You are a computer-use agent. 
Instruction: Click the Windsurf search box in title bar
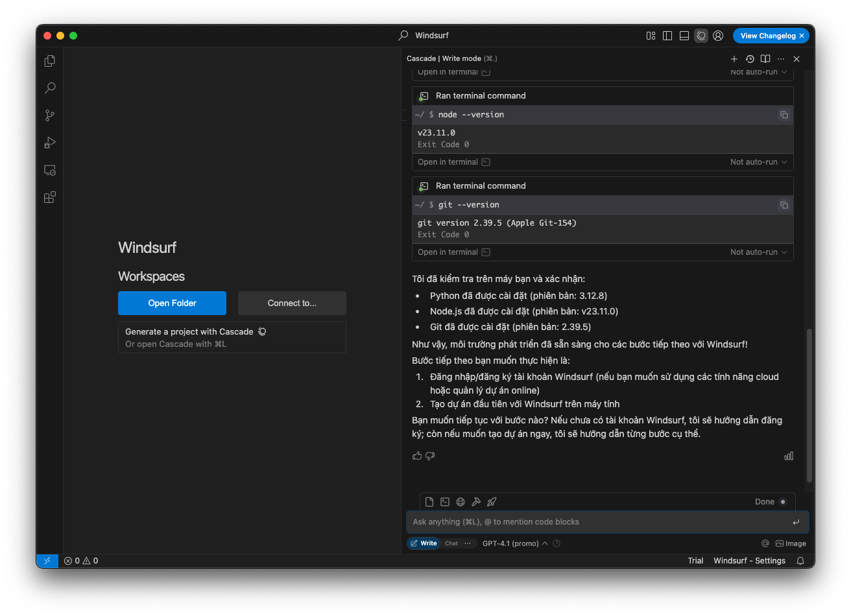[x=424, y=36]
